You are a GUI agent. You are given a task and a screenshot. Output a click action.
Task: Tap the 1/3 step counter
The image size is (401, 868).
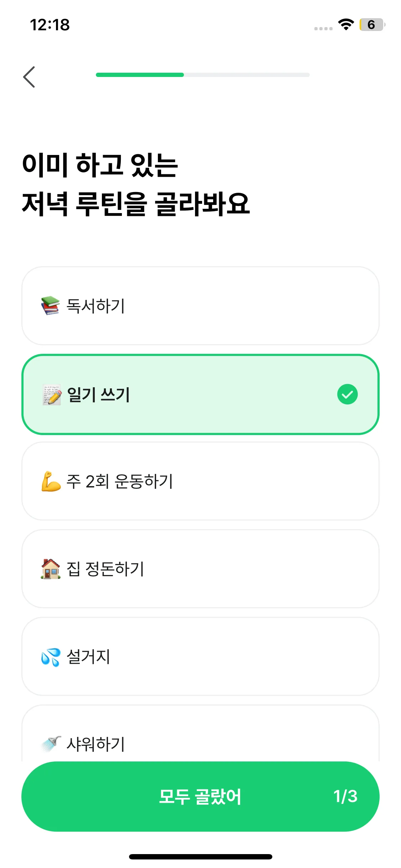(345, 796)
